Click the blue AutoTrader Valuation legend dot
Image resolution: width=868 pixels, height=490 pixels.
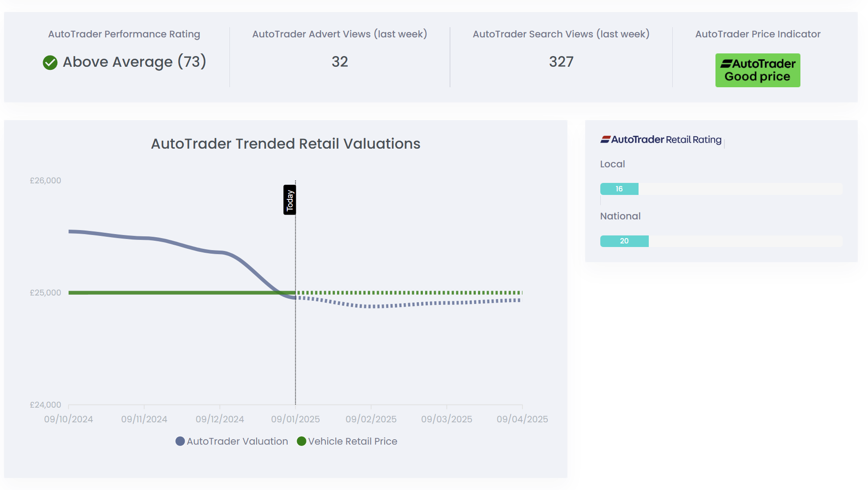[x=180, y=441]
